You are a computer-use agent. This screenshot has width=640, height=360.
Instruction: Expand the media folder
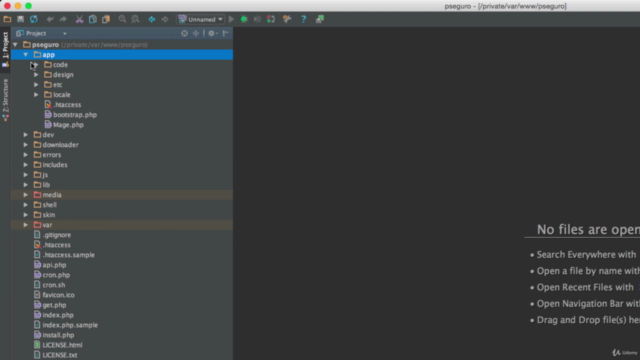coord(26,195)
